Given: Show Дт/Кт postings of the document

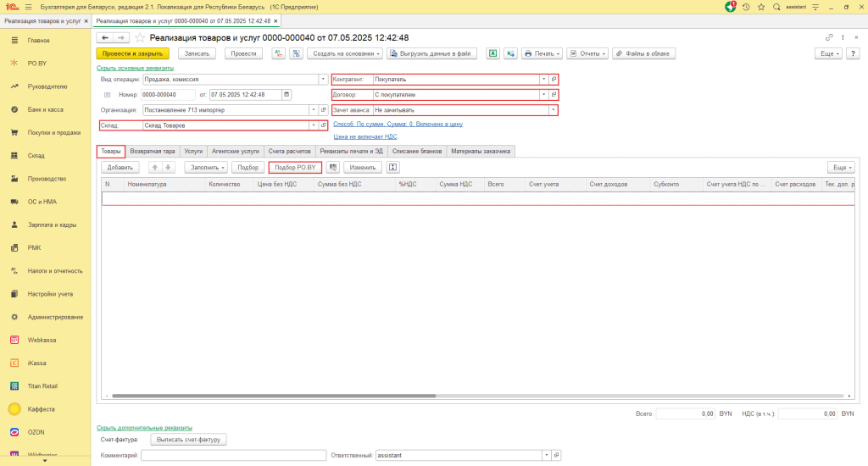Looking at the screenshot, I should tap(278, 53).
